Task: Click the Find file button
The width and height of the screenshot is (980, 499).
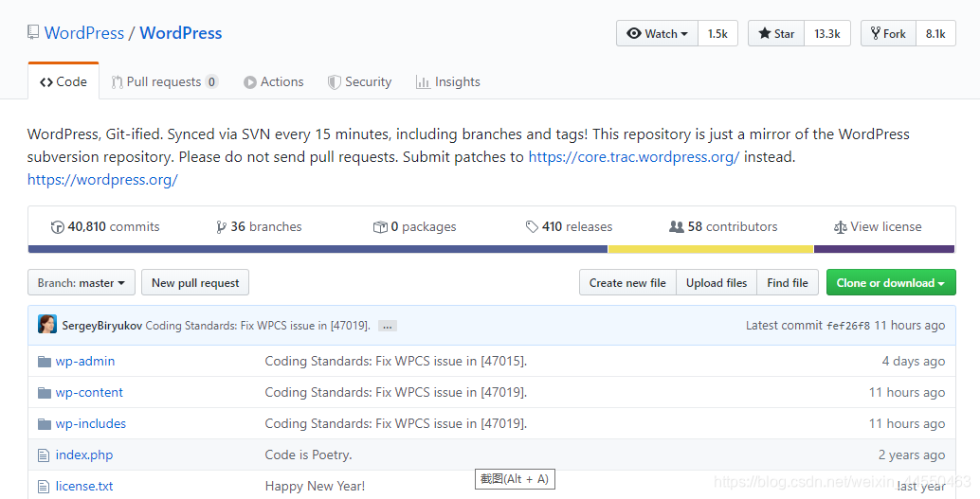Action: (x=788, y=283)
